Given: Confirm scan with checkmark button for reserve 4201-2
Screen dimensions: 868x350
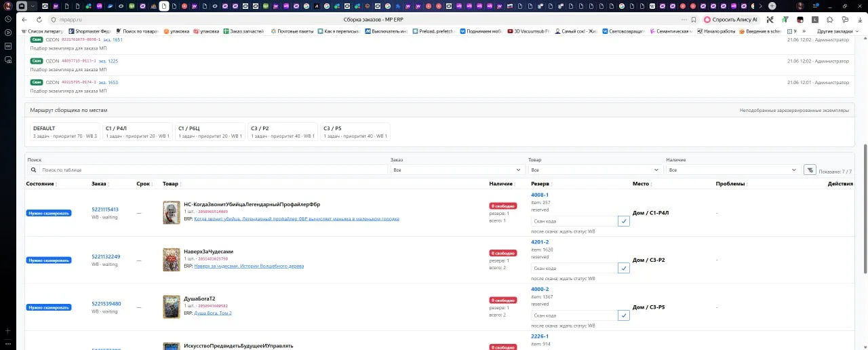Looking at the screenshot, I should pyautogui.click(x=624, y=268).
